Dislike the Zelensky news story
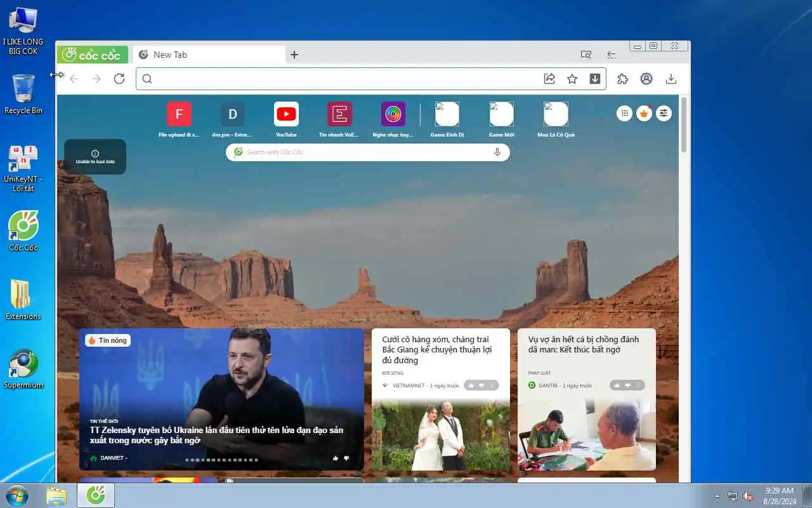Viewport: 812px width, 508px height. (x=346, y=458)
